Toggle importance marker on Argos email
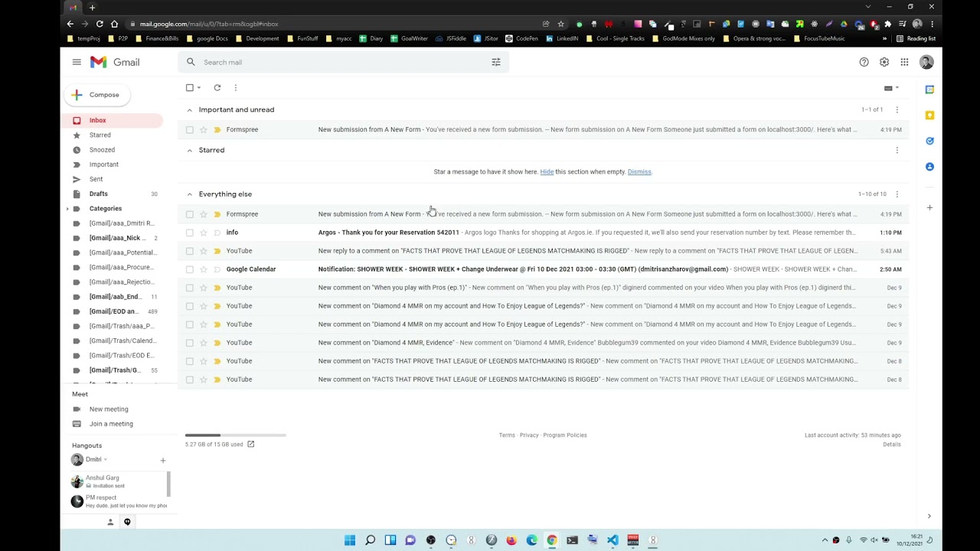This screenshot has width=980, height=551. coord(217,233)
